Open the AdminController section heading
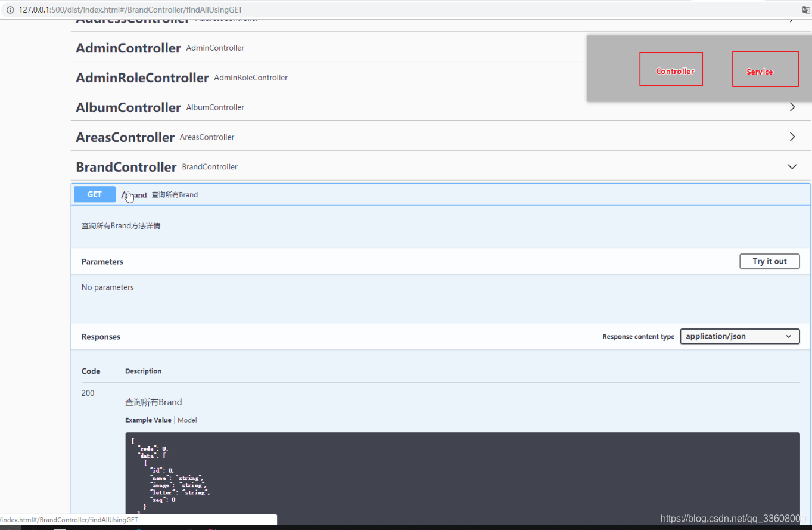812x530 pixels. pos(128,48)
